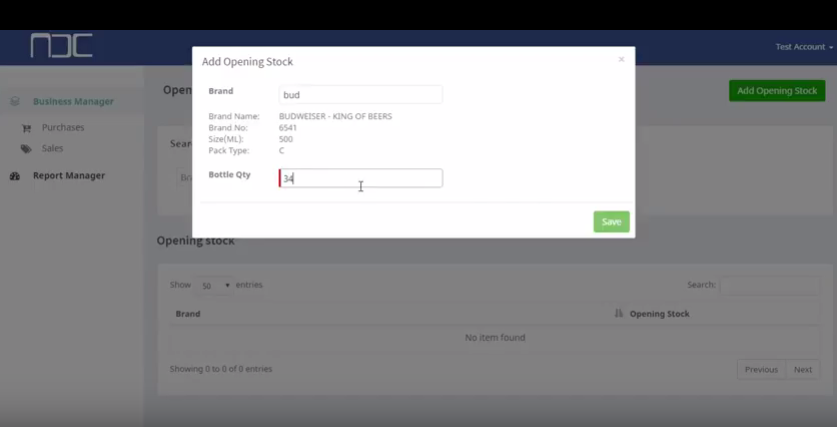Open Purchases in sidebar
This screenshot has height=427, width=837.
(63, 128)
